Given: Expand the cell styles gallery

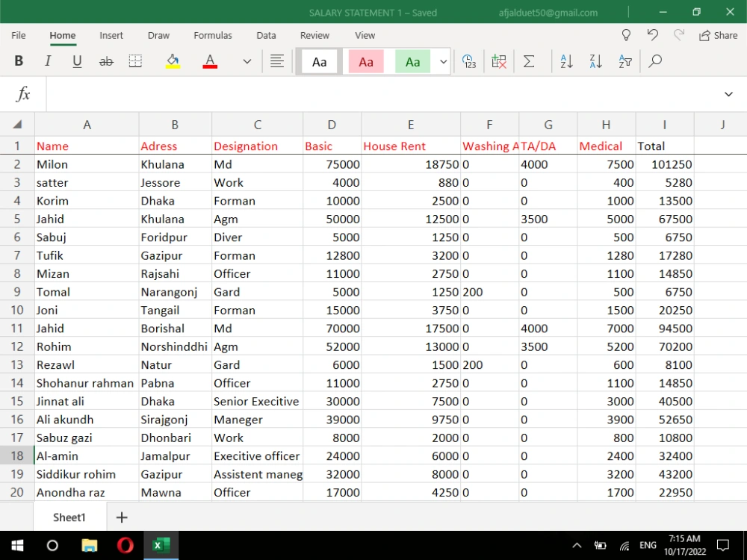Looking at the screenshot, I should point(443,61).
